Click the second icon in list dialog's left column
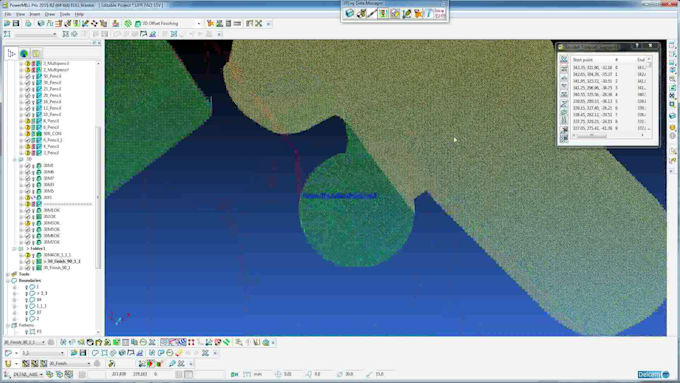This screenshot has width=680, height=383. point(564,69)
